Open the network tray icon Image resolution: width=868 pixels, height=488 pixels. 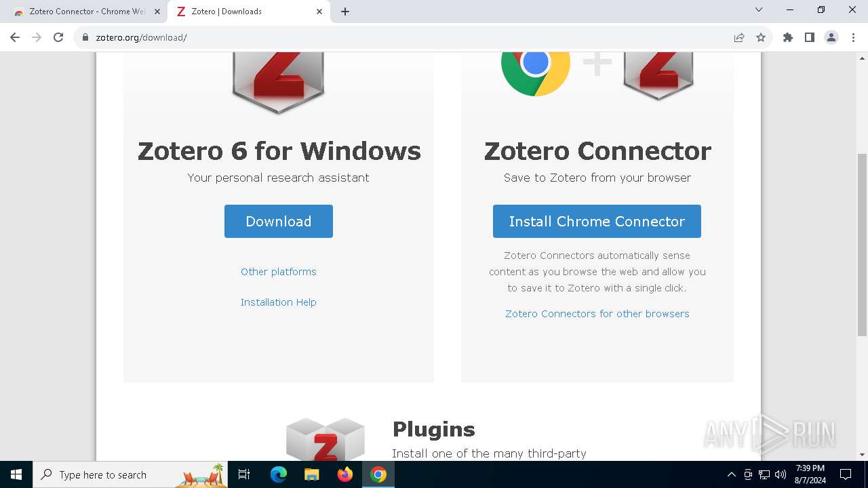764,474
